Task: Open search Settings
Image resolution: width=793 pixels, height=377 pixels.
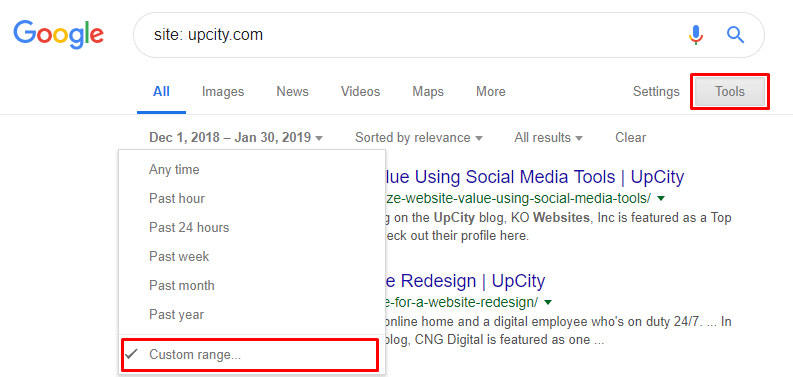Action: click(656, 92)
